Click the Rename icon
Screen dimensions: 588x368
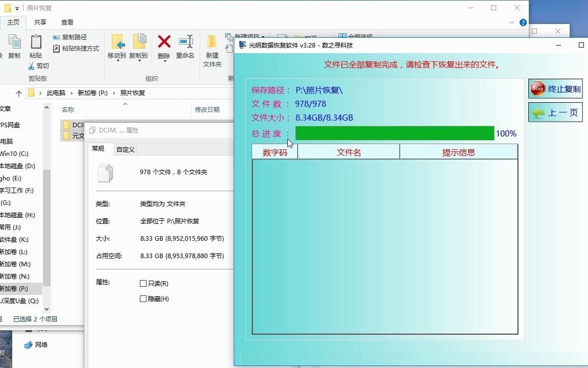[186, 42]
